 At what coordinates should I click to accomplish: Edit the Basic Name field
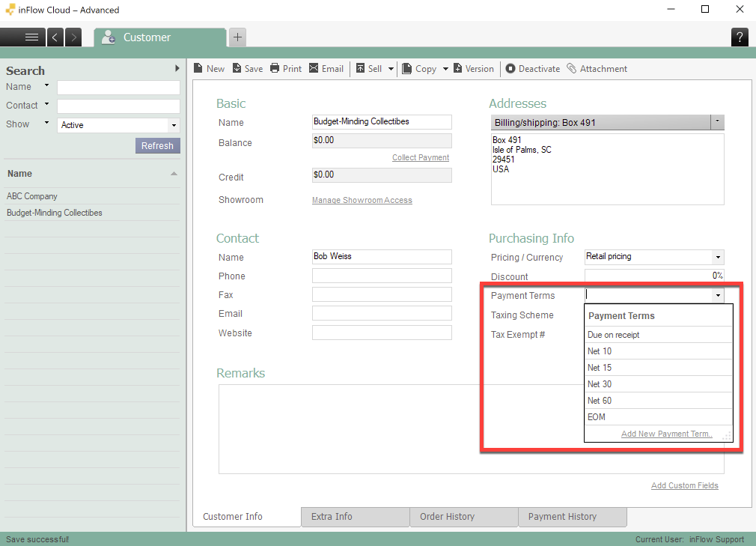click(x=382, y=121)
